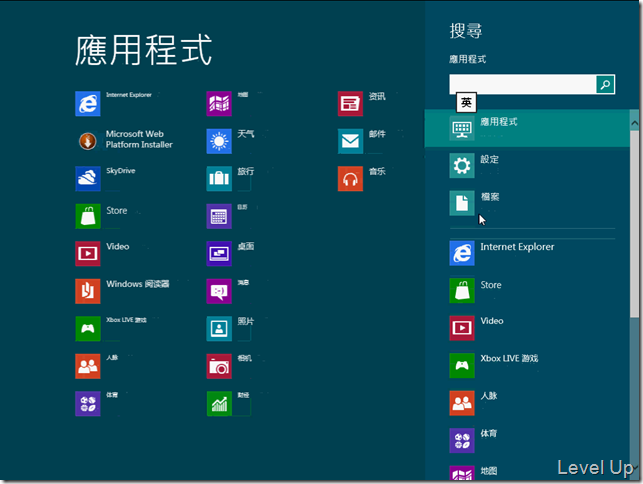
Task: Open the SkyDrive app
Action: pyautogui.click(x=88, y=179)
